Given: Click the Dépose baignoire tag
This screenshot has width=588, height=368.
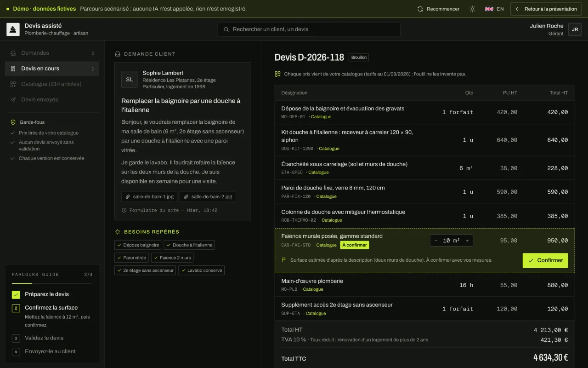Looking at the screenshot, I should 138,245.
